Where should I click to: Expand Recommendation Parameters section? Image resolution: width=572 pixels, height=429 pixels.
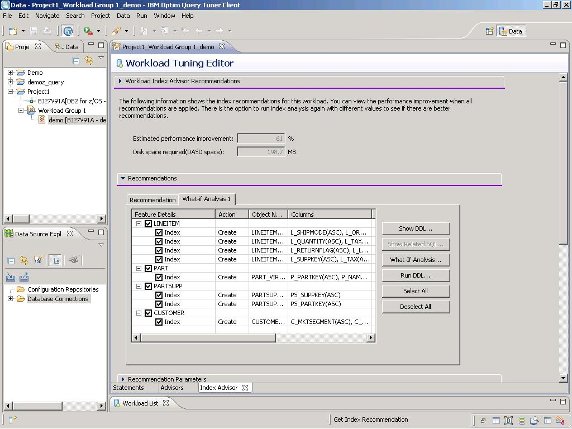coord(123,379)
